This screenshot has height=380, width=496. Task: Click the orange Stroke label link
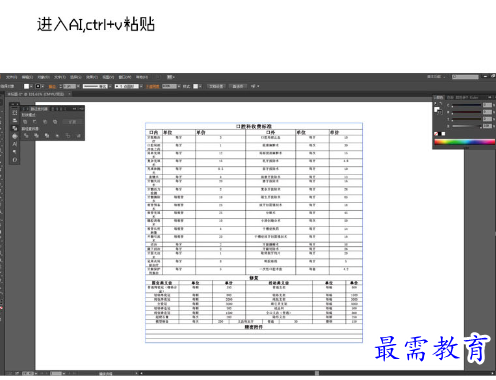52,87
